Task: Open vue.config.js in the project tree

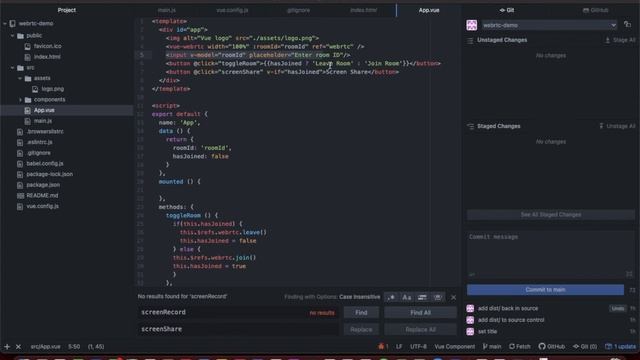Action: [x=42, y=206]
